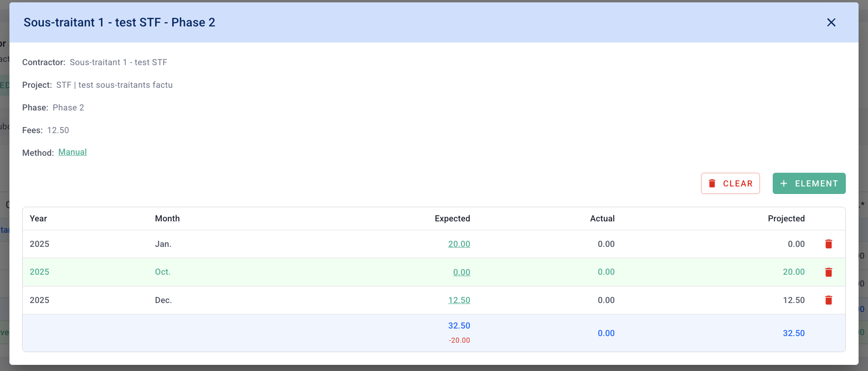Delete the Jan. 2025 row
This screenshot has width=868, height=371.
coord(828,244)
